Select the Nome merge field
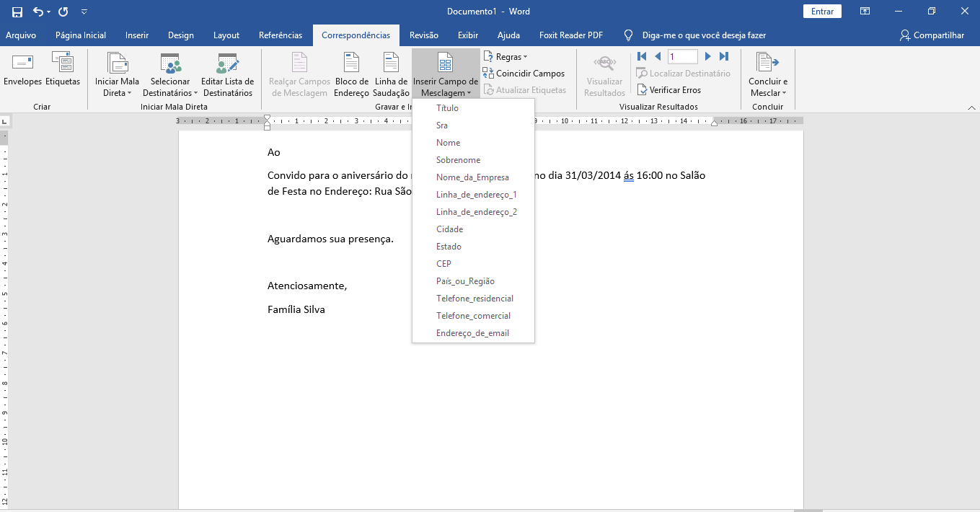The width and height of the screenshot is (980, 512). 448,143
